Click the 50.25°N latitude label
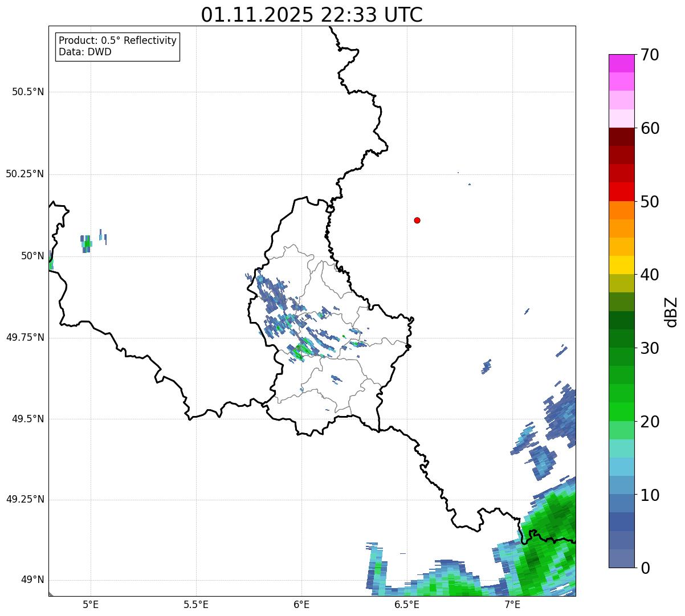Image resolution: width=685 pixels, height=616 pixels. [x=25, y=174]
